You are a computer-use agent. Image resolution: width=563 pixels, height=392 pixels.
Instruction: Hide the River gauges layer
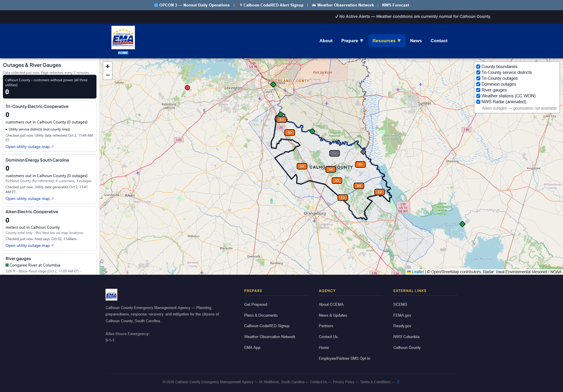478,90
